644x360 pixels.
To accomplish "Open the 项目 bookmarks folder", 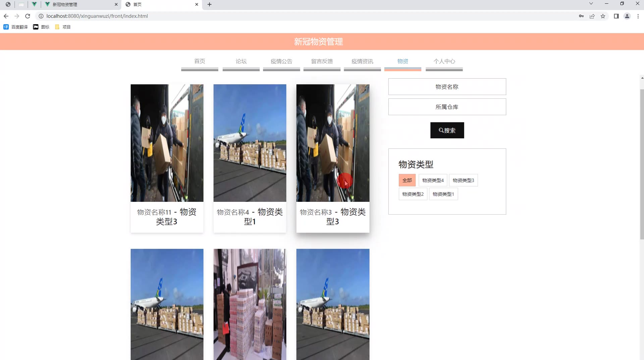I will pos(63,27).
